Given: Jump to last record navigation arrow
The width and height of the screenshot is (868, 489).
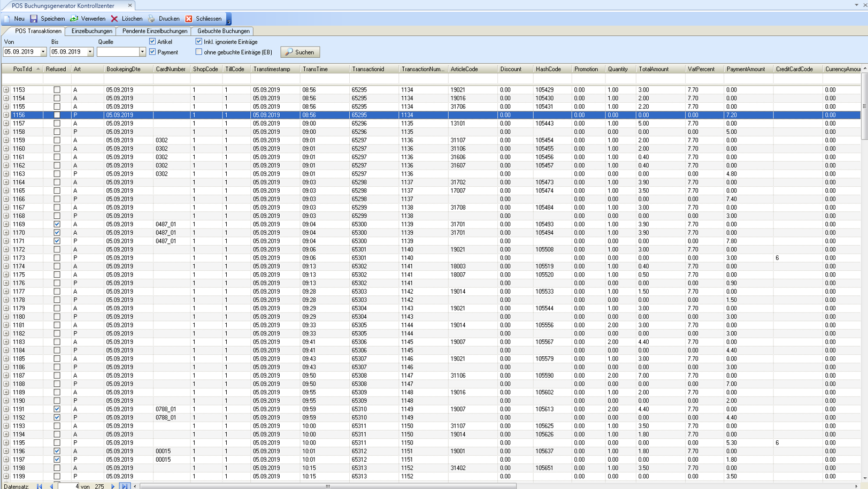Looking at the screenshot, I should (x=125, y=486).
